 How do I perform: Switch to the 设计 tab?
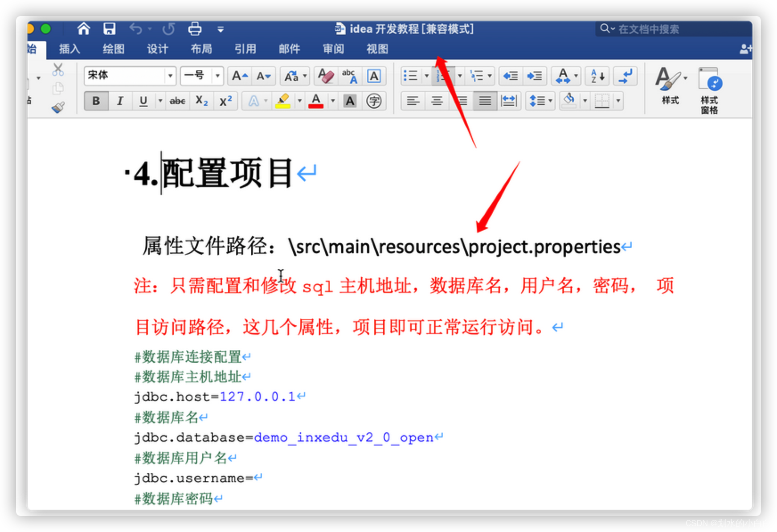click(x=158, y=49)
